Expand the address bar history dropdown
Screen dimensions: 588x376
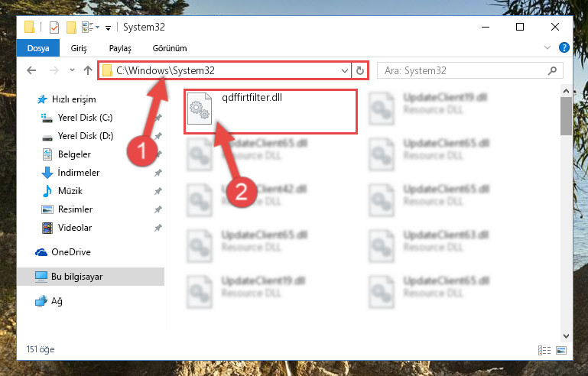point(345,70)
